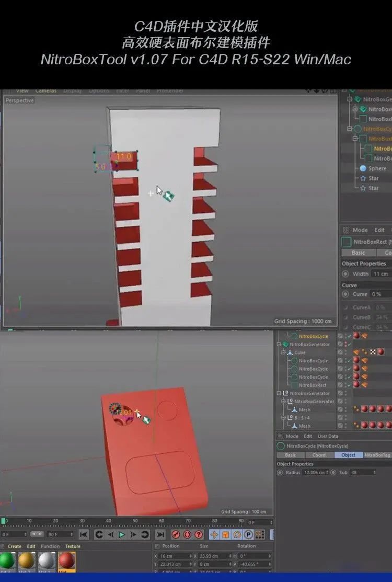Click the preview range slider bar
This screenshot has width=392, height=582.
coord(37,534)
